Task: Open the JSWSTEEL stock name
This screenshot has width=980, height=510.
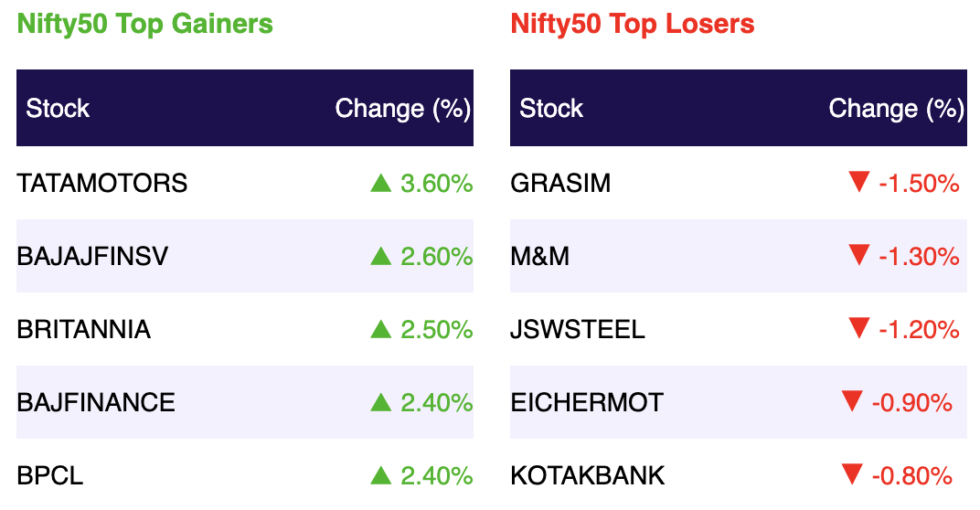Action: pyautogui.click(x=578, y=329)
